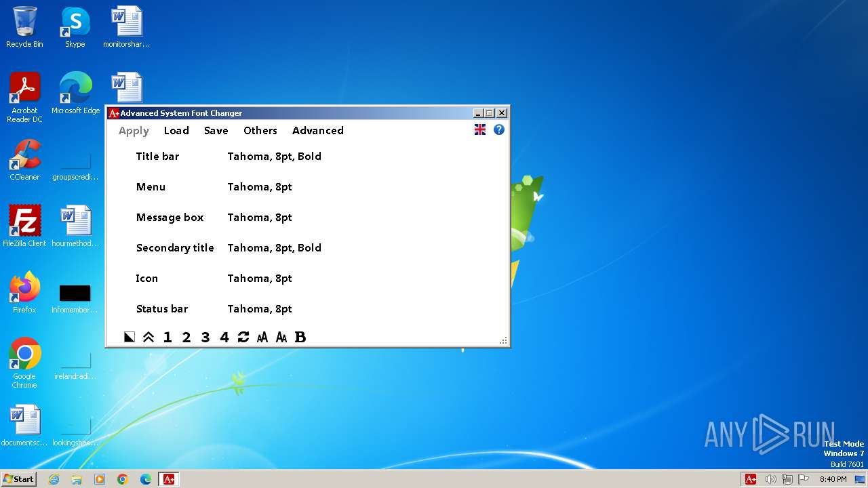
Task: Select the infomember desktop file icon
Action: pos(75,298)
